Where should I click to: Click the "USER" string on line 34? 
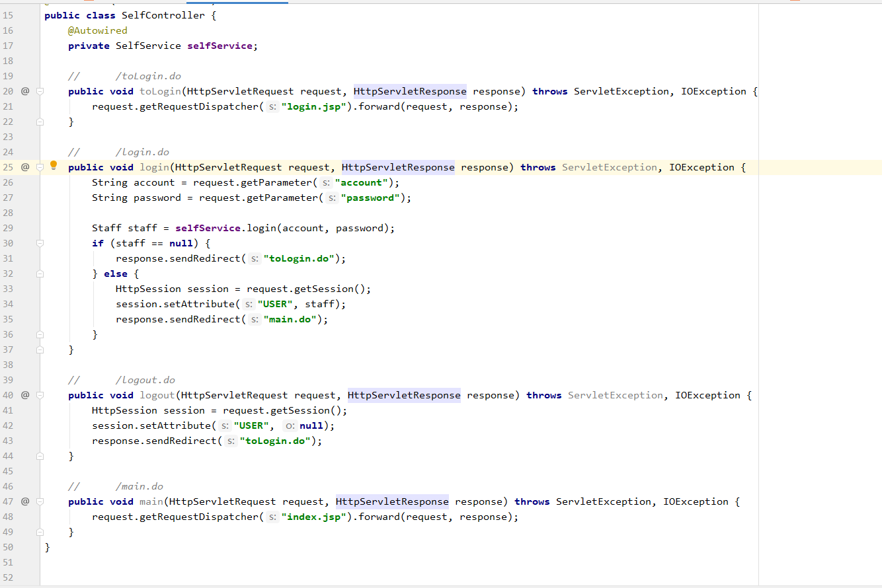click(x=275, y=304)
